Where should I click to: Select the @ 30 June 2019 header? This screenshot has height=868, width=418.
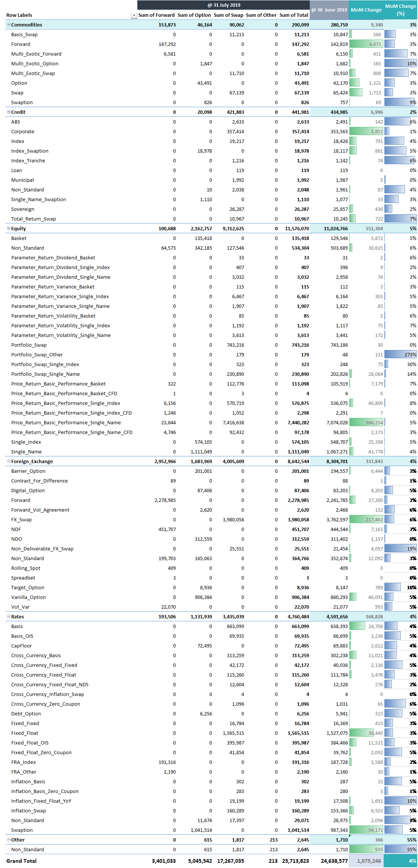tap(329, 10)
